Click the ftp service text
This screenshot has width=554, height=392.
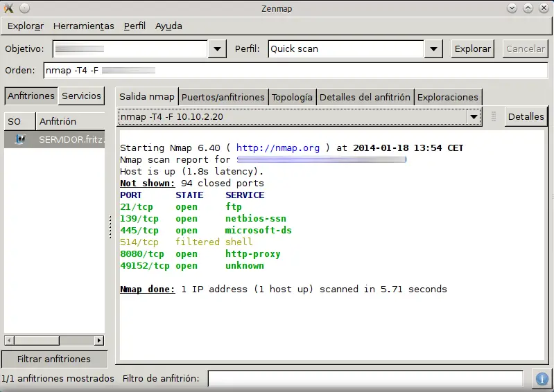click(x=234, y=207)
